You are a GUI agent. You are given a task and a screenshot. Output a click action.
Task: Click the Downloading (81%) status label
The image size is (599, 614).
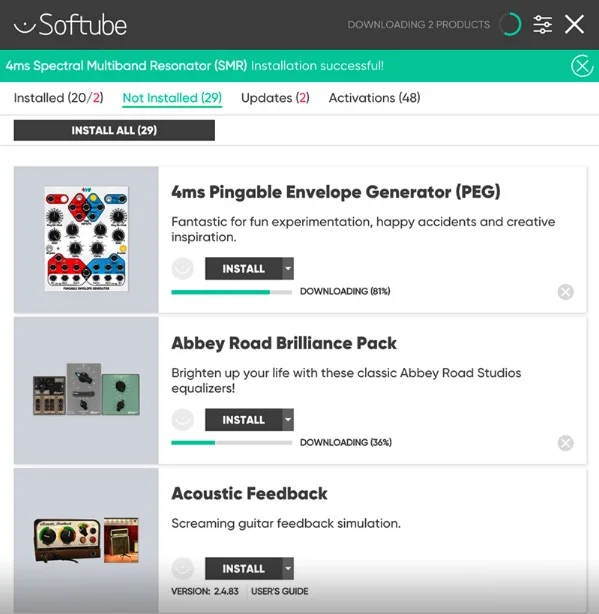click(345, 291)
